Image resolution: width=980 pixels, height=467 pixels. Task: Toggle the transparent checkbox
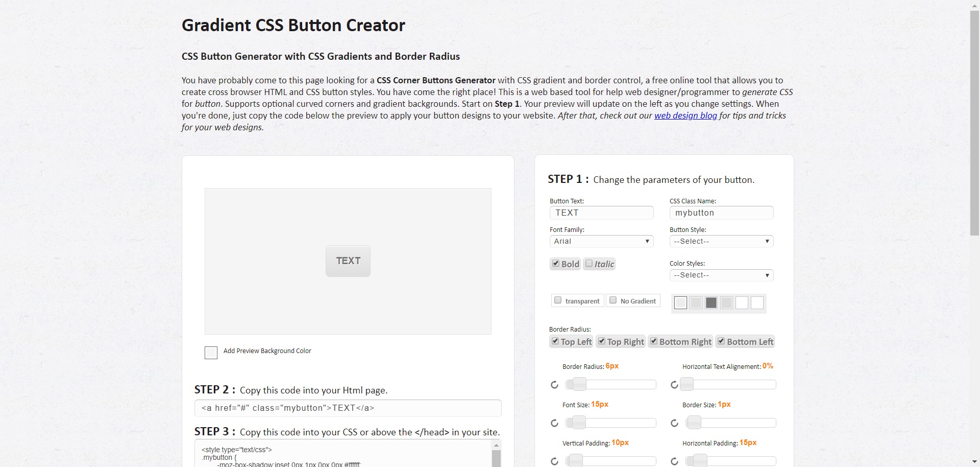[x=558, y=300]
